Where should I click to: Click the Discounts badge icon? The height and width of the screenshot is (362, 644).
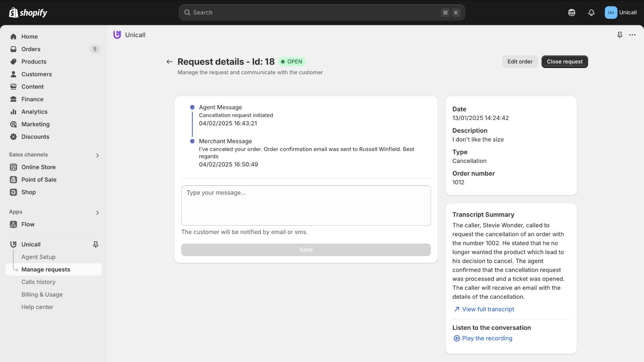[13, 137]
